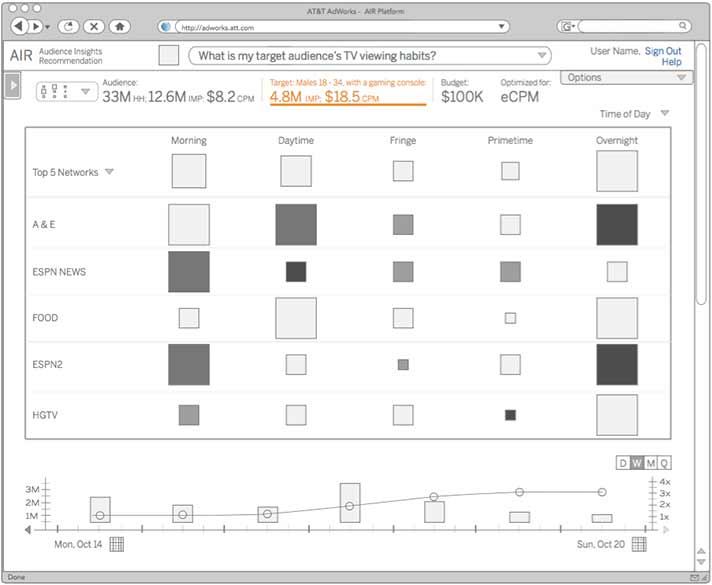
Task: Open the target audience question dropdown
Action: 541,55
